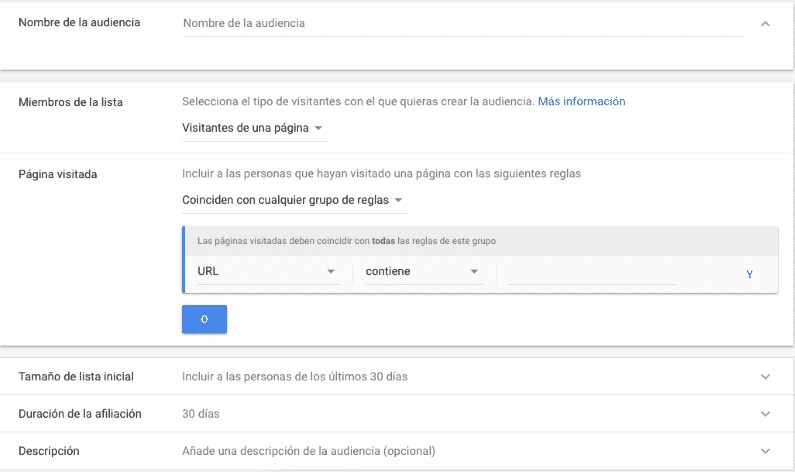The image size is (795, 472).
Task: Click the Y button to add rule
Action: point(749,274)
